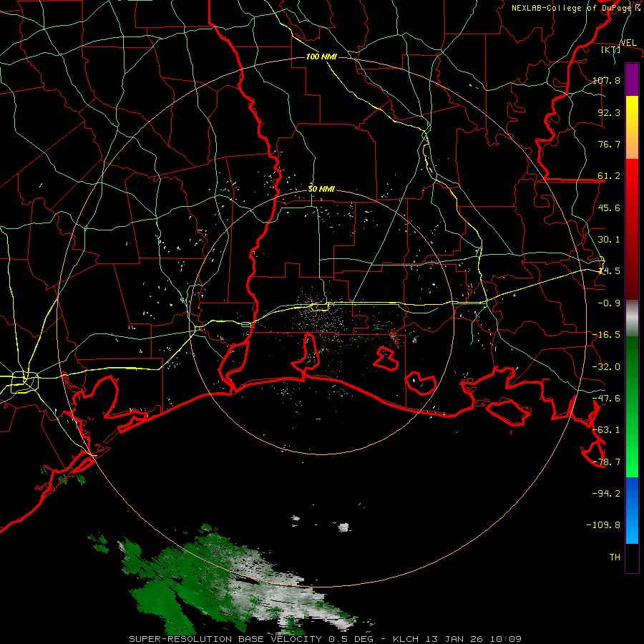
Task: Click the -47.6 velocity scale value
Action: (606, 399)
